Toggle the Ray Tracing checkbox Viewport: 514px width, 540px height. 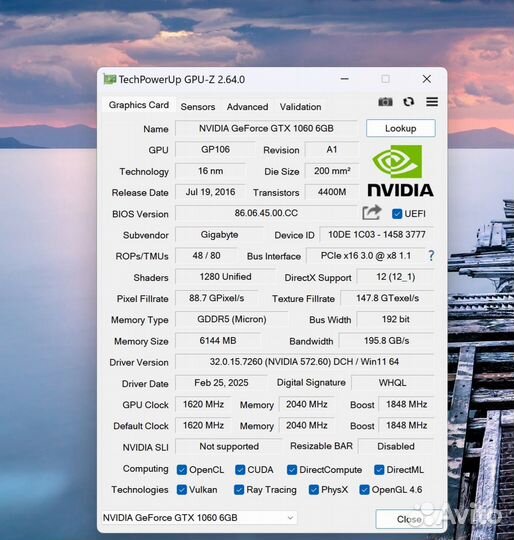[x=239, y=490]
